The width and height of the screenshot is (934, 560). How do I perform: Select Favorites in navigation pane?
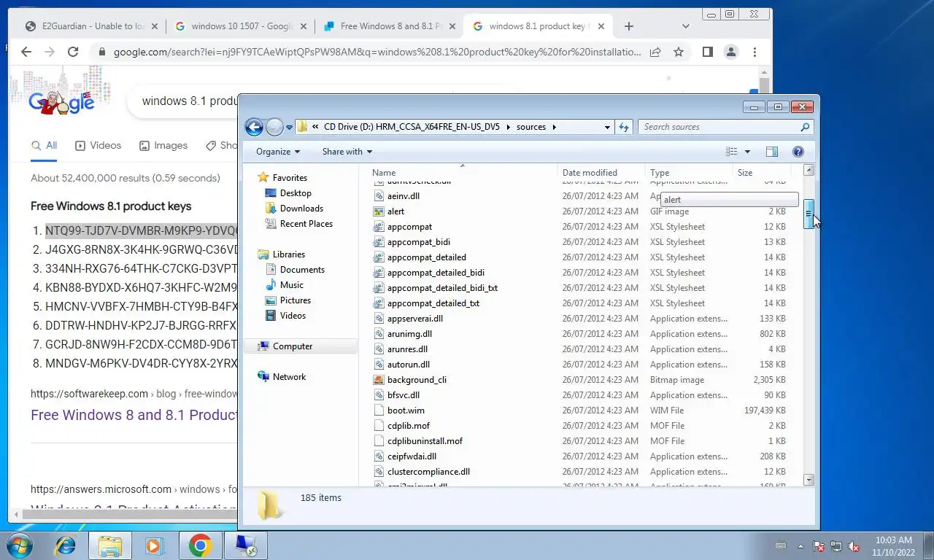coord(290,178)
